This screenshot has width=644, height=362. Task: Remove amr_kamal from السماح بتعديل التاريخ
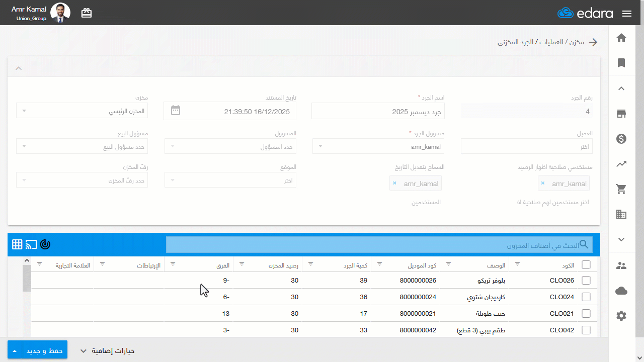394,184
